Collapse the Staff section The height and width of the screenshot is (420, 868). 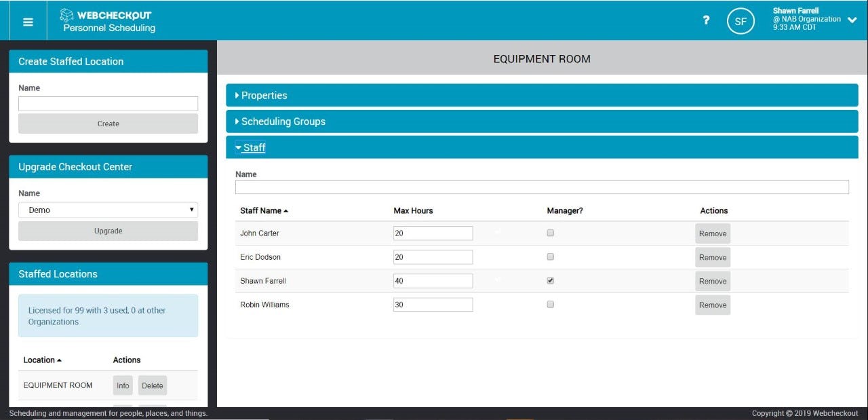[x=254, y=147]
